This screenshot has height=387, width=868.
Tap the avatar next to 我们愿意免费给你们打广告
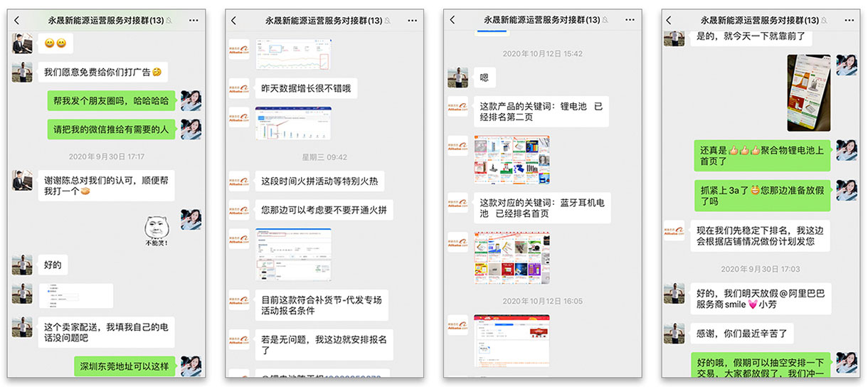pyautogui.click(x=22, y=72)
